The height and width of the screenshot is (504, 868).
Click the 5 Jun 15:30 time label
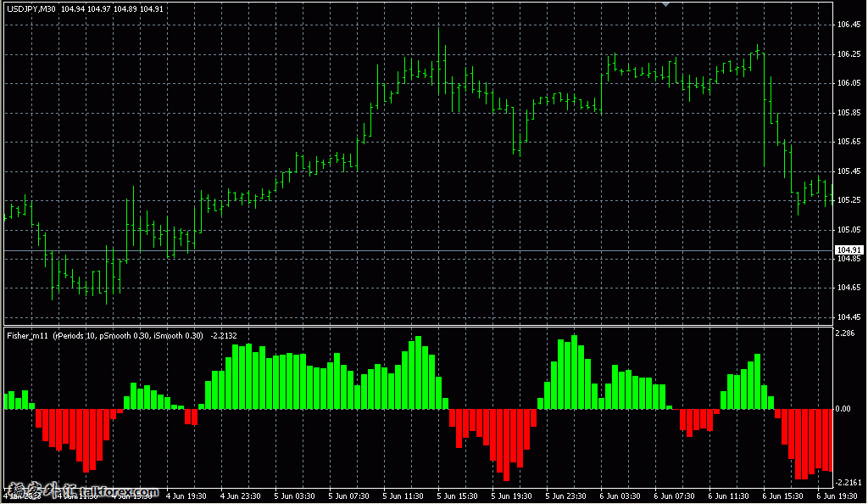click(x=458, y=496)
